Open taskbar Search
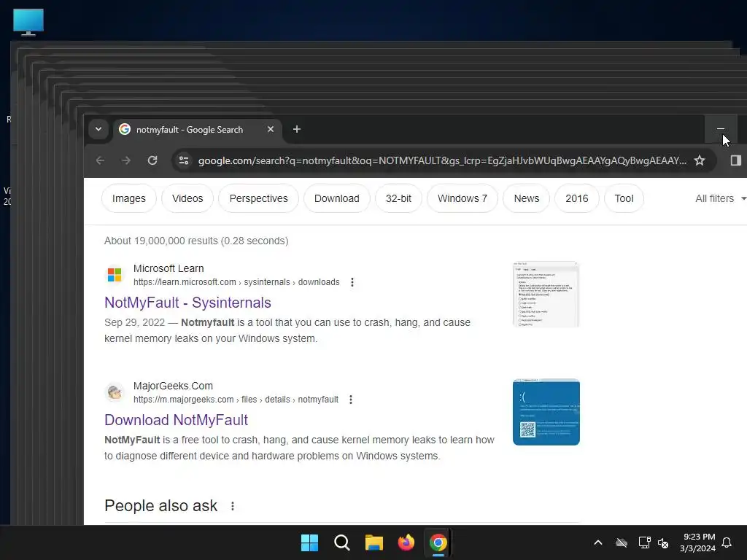The height and width of the screenshot is (560, 747). [341, 542]
